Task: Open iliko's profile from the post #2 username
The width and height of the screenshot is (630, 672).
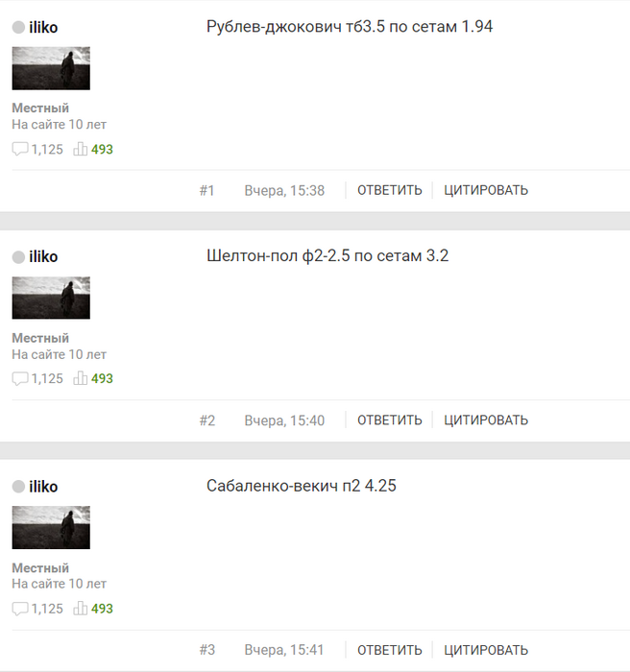Action: pyautogui.click(x=43, y=256)
